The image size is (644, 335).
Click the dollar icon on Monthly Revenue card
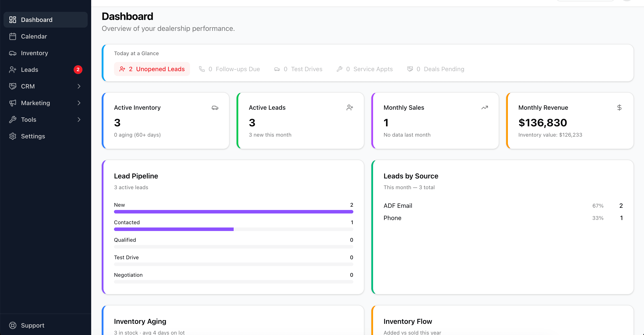619,108
